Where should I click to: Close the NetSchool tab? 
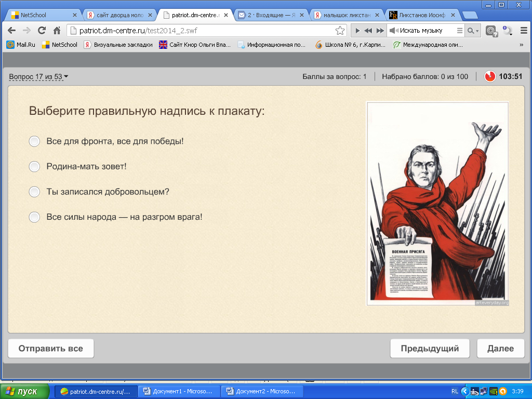[75, 15]
